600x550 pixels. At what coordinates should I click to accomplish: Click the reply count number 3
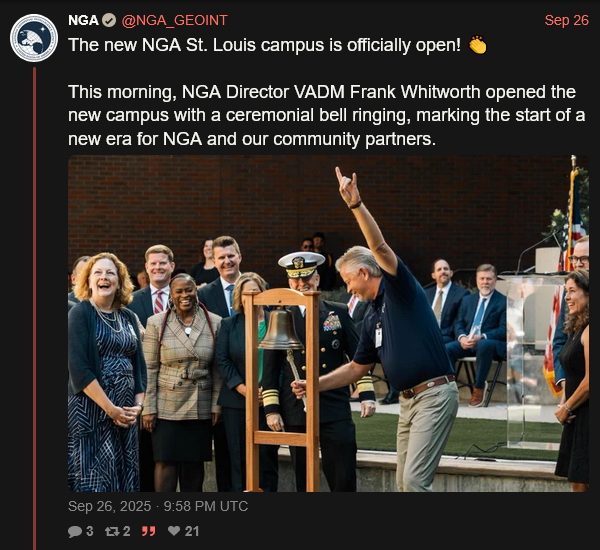click(x=90, y=531)
